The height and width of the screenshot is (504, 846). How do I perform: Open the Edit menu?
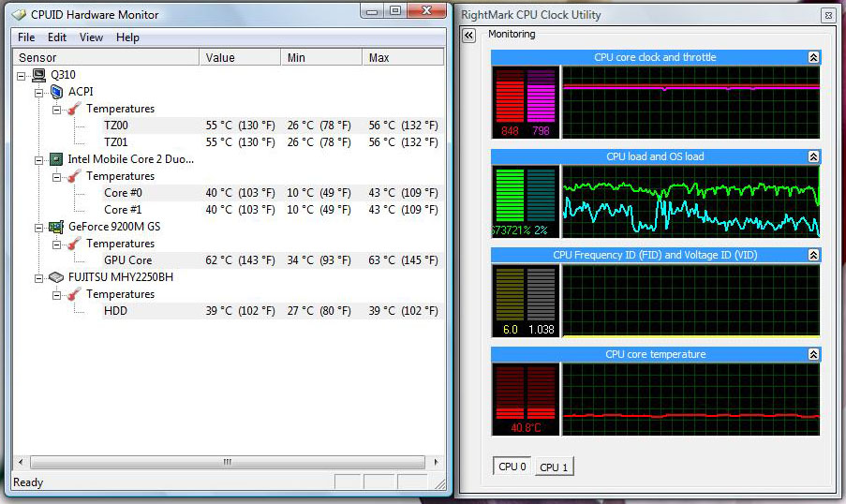tap(56, 37)
